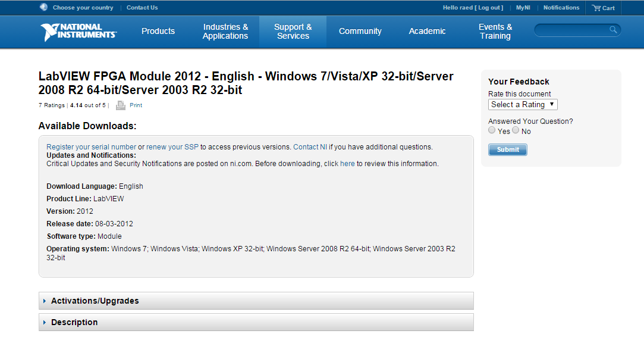
Task: Open Support & Services menu
Action: 293,31
